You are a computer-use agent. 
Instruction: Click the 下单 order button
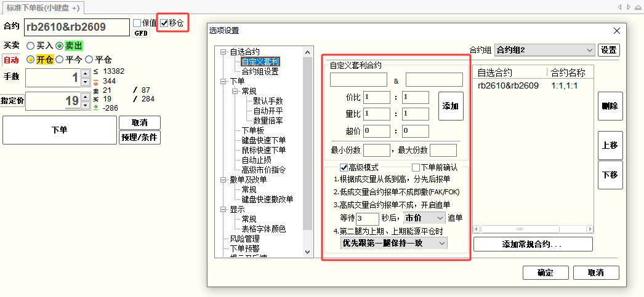click(60, 130)
